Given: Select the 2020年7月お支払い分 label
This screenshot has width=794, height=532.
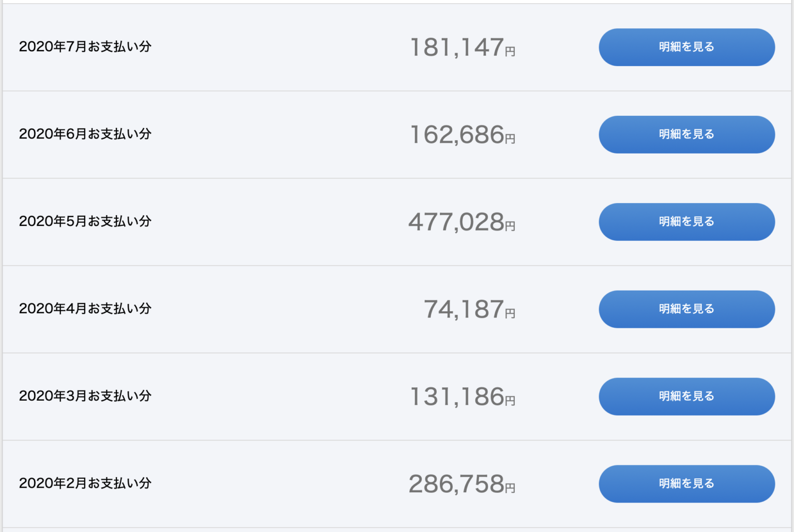Looking at the screenshot, I should click(x=85, y=47).
